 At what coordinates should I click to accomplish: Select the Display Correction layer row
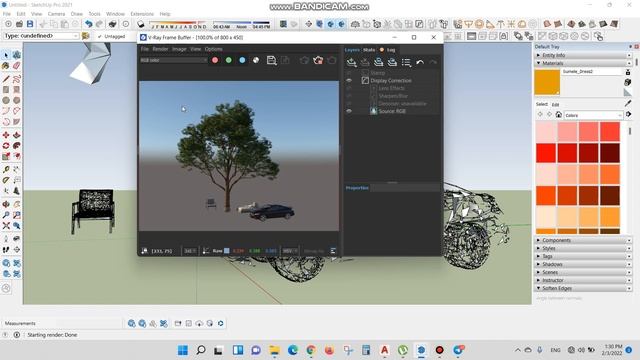pyautogui.click(x=393, y=80)
